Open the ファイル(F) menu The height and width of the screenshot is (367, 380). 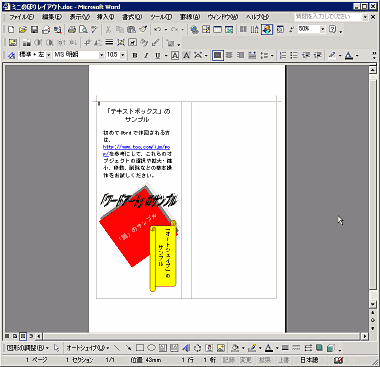pyautogui.click(x=22, y=17)
